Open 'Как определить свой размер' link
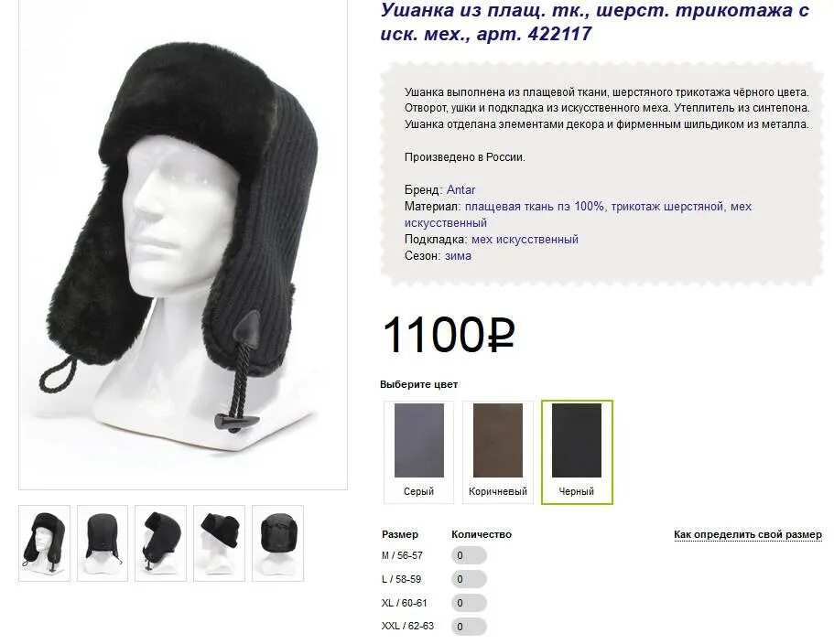Image resolution: width=834 pixels, height=644 pixels. [x=748, y=534]
